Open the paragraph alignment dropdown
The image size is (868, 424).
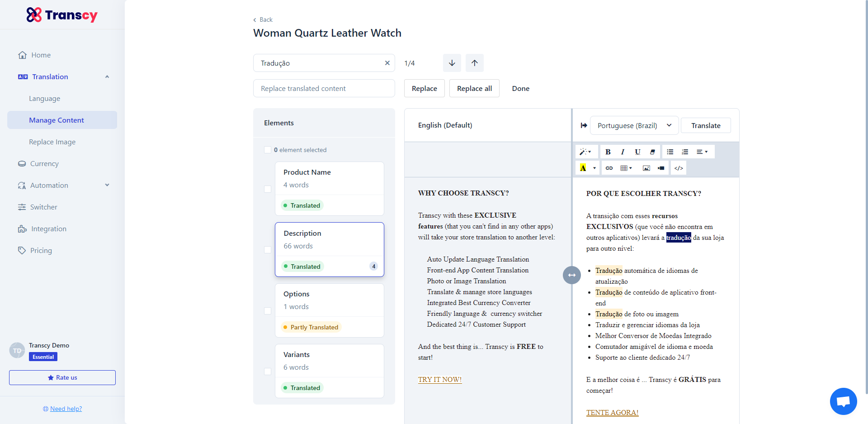click(x=702, y=152)
